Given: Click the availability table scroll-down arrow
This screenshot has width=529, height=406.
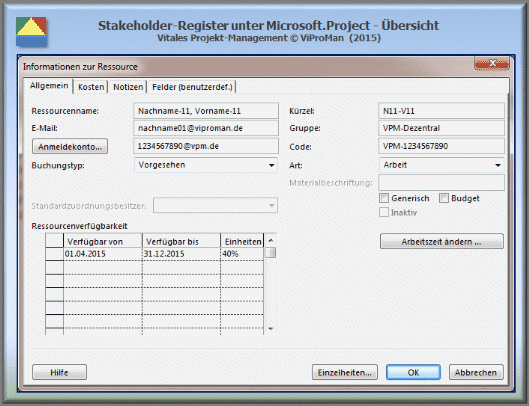Looking at the screenshot, I should pyautogui.click(x=270, y=328).
